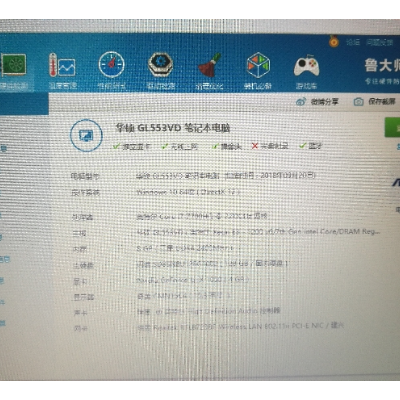Open temperature management thermometer icon

tap(63, 71)
